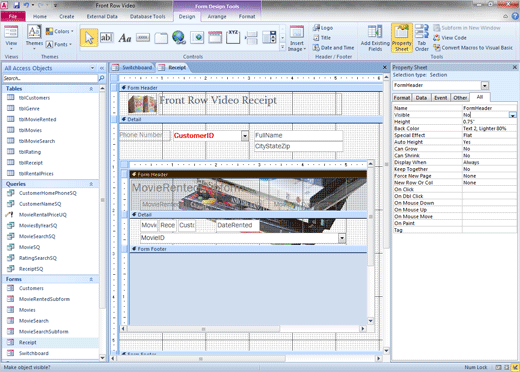Open the MovieID combo box arrow

[342, 238]
